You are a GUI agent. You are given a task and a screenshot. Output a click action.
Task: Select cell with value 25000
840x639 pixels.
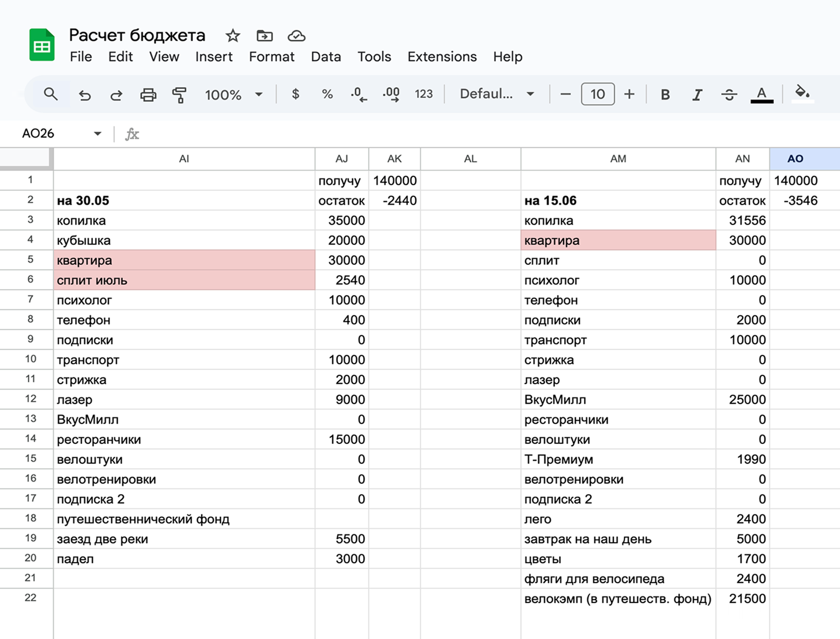coord(742,400)
